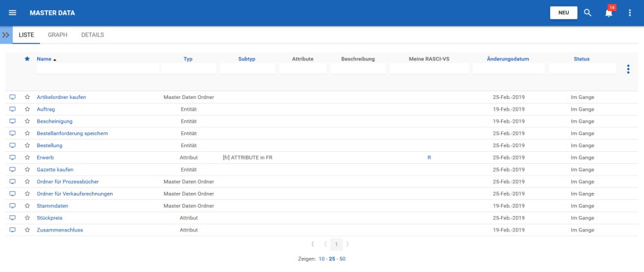644x272 pixels.
Task: Open header vertical dots more menu
Action: 630,13
